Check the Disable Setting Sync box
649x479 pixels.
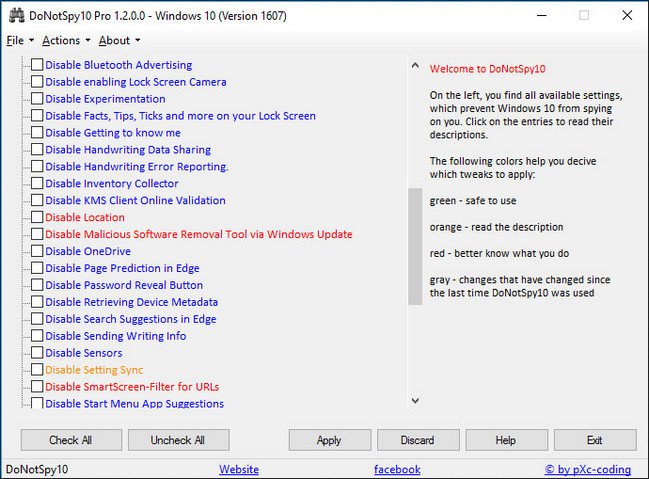(x=37, y=370)
